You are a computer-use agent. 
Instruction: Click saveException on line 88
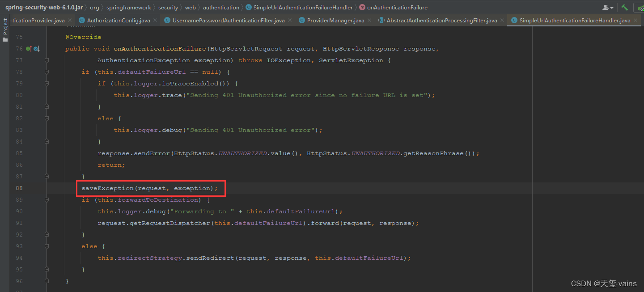(107, 188)
